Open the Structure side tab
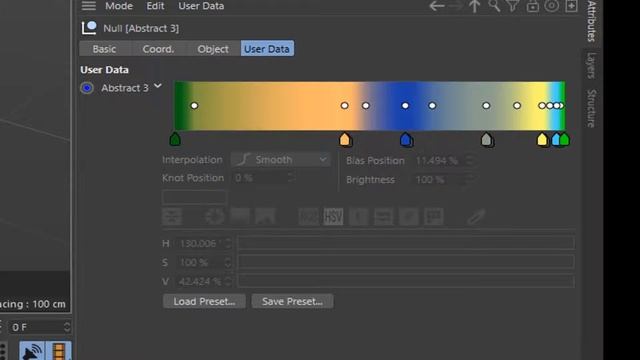The image size is (640, 360). [x=591, y=109]
